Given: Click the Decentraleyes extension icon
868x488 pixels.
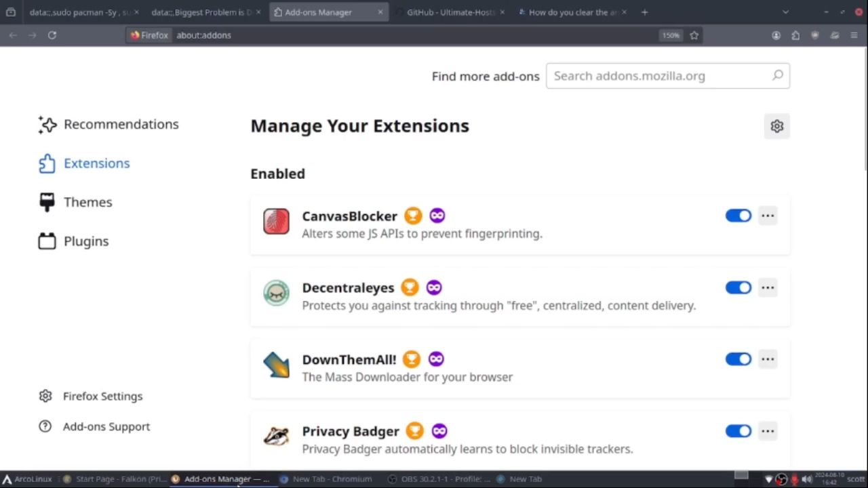Looking at the screenshot, I should coord(276,293).
